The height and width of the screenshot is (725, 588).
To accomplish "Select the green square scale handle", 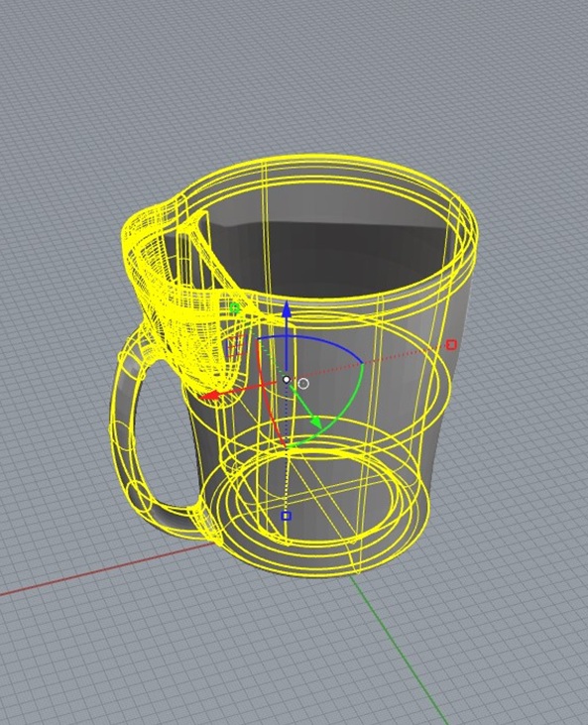I will pos(235,307).
